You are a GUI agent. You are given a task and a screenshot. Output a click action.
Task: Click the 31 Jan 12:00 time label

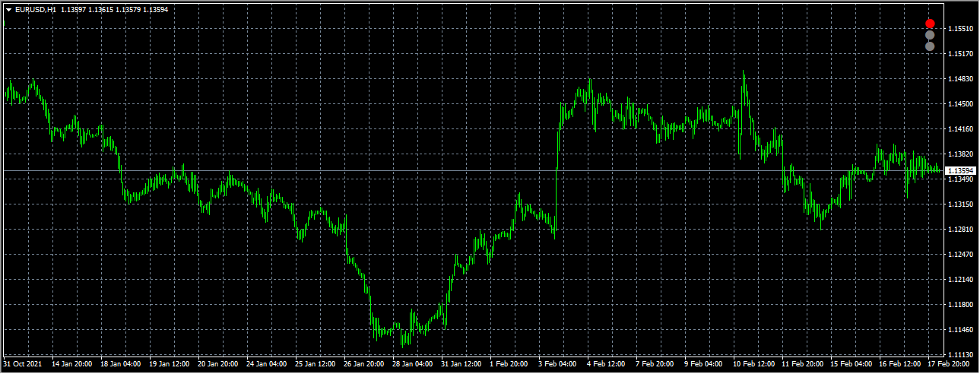tap(461, 364)
